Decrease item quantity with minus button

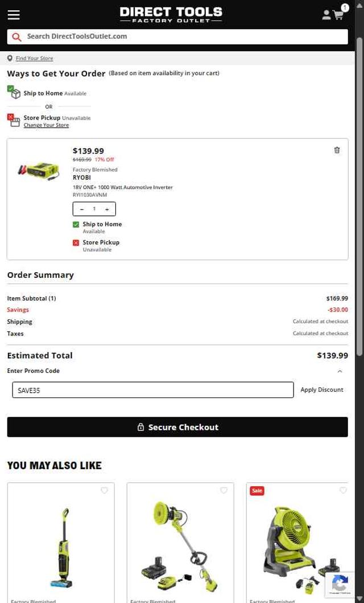click(82, 210)
